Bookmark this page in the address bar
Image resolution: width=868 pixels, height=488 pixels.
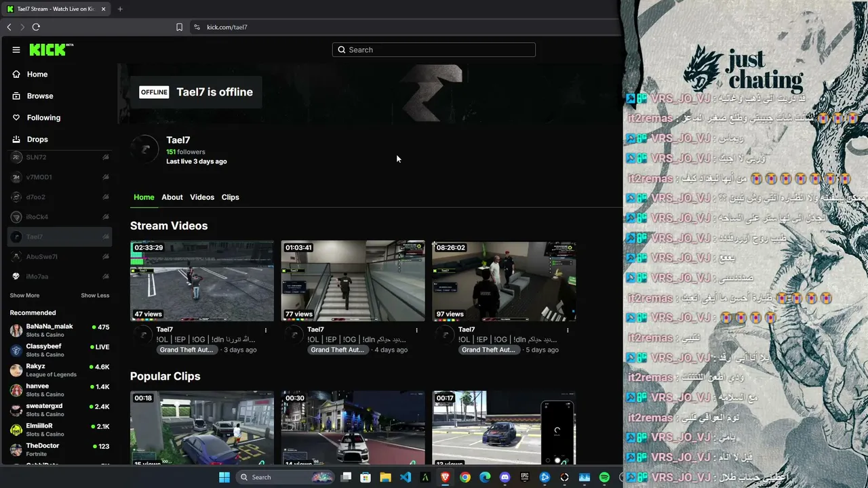tap(179, 27)
